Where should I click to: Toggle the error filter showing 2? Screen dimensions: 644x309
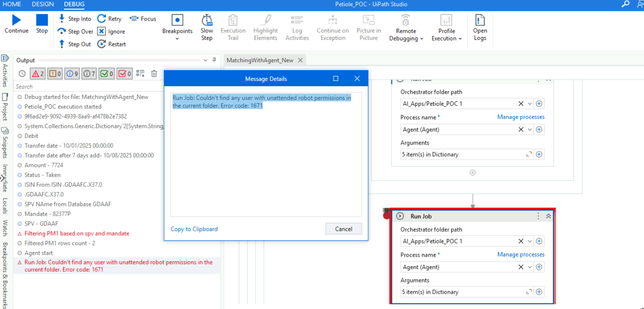38,73
